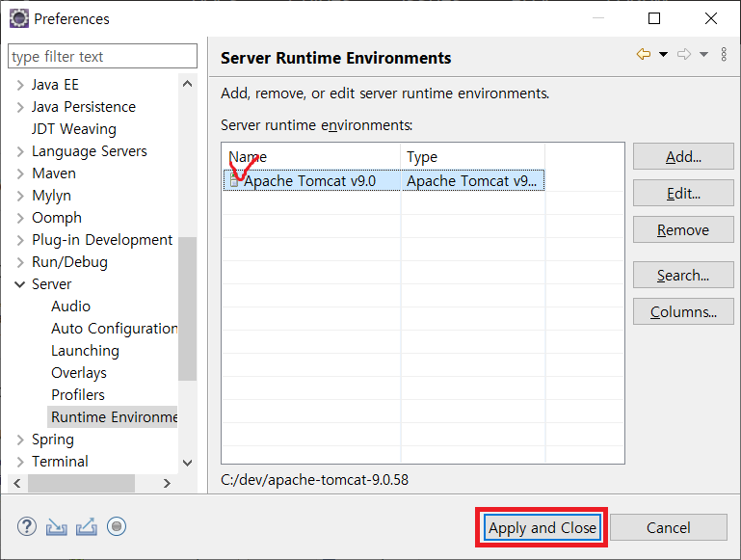The width and height of the screenshot is (741, 560).
Task: Expand the Terminal node
Action: coord(20,462)
